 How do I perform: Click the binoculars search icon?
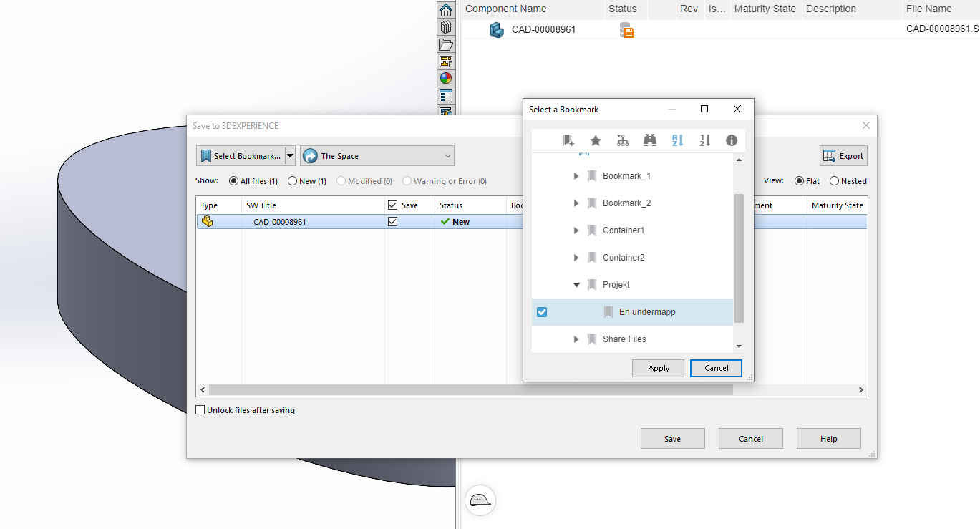click(x=650, y=141)
